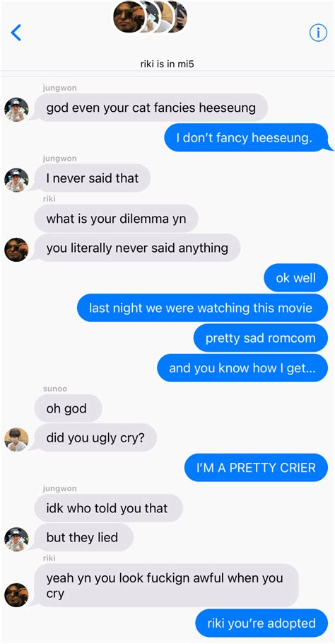Tap the blue back arrow
335x644 pixels.
[16, 33]
